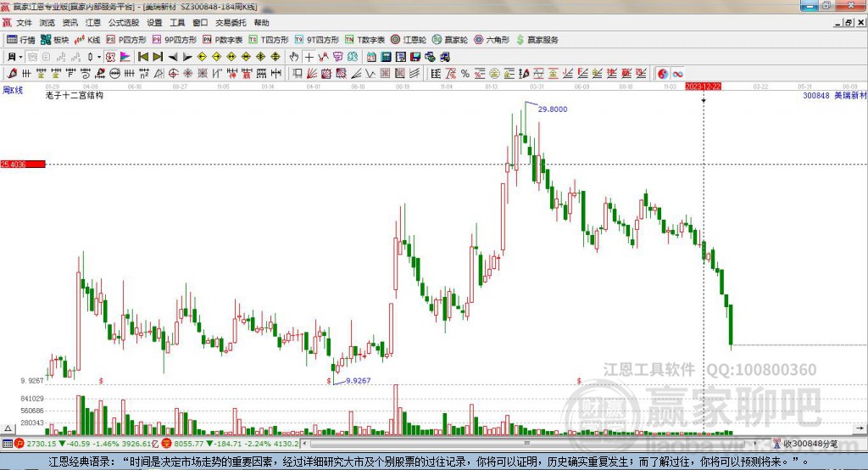Image resolution: width=868 pixels, height=470 pixels.
Task: Click the red target crosshair circle icon
Action: tap(173, 73)
